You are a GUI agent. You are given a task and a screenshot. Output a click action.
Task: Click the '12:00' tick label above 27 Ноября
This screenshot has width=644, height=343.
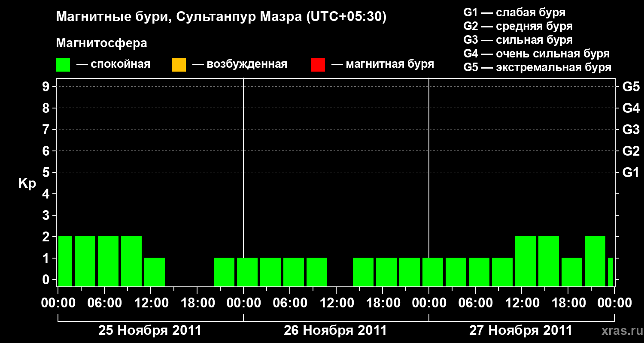(x=522, y=303)
